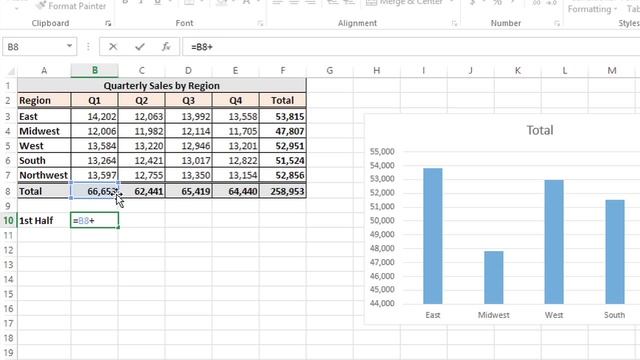Add Q2 total cell 62,441 to the formula
640x360 pixels.
tap(142, 191)
